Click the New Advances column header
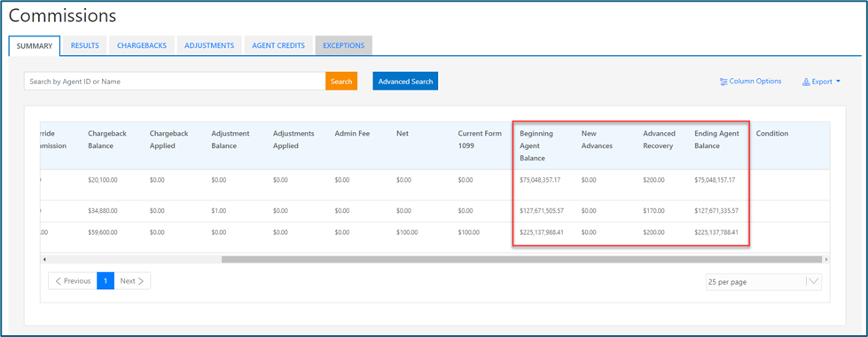The width and height of the screenshot is (868, 337). click(x=597, y=139)
